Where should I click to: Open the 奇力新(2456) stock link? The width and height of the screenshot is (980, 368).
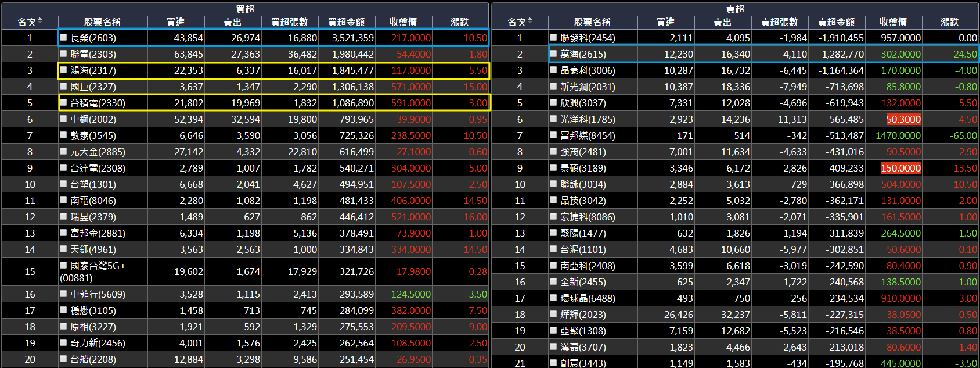pos(98,343)
